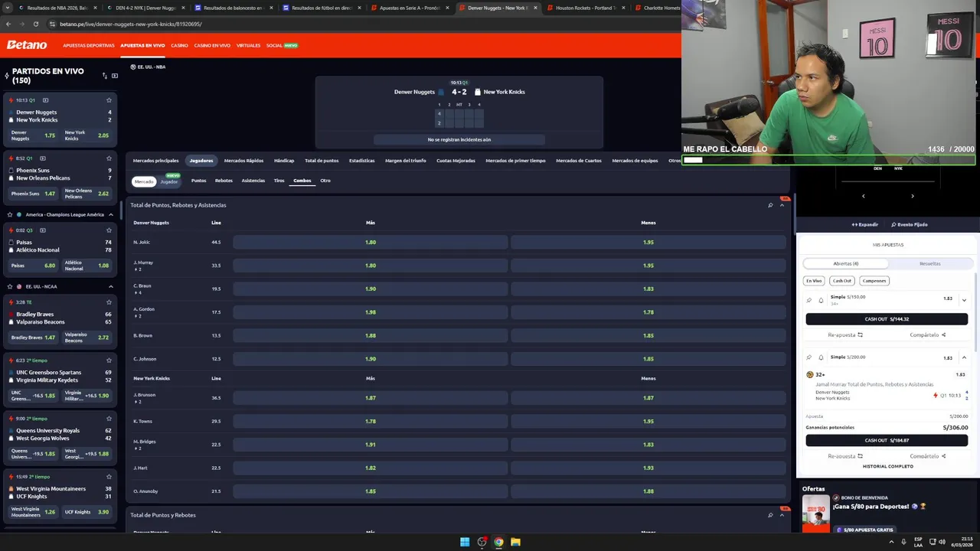This screenshot has height=551, width=980.
Task: Open Historial Completo link
Action: tap(887, 466)
